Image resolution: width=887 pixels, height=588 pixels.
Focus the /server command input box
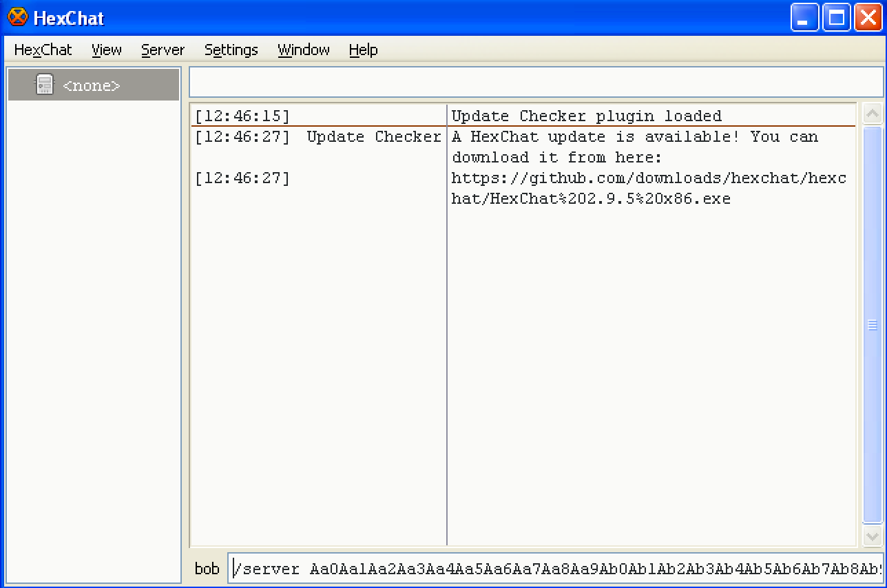(555, 569)
